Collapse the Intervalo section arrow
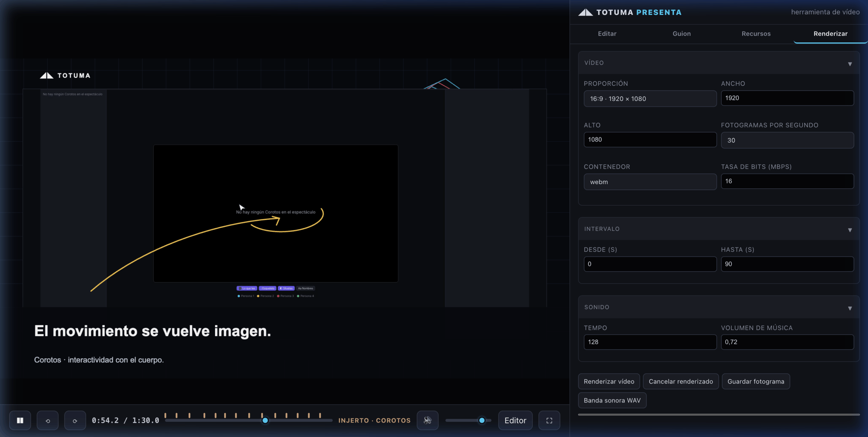This screenshot has width=868, height=437. [x=850, y=230]
